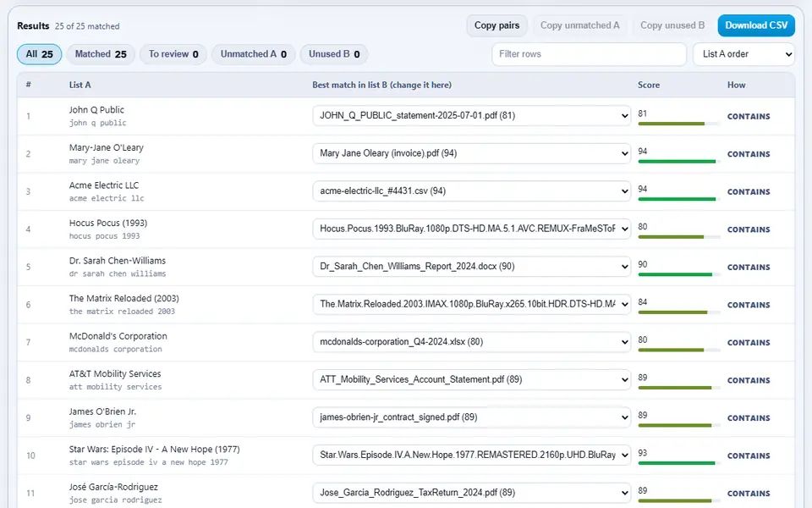Select the Unused B filter tab
This screenshot has width=812, height=508.
[x=334, y=54]
